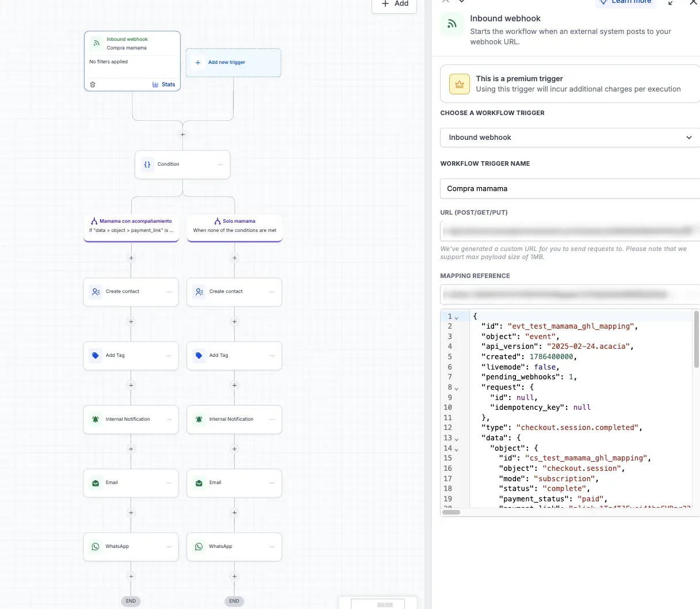Image resolution: width=700 pixels, height=609 pixels.
Task: Fold the "data" block at line 13
Action: (457, 439)
